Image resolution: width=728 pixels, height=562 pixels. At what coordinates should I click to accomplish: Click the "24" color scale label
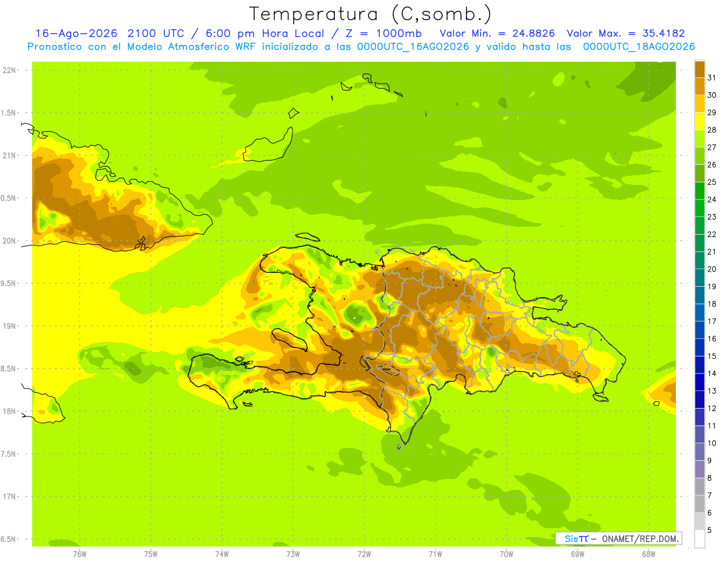(712, 199)
